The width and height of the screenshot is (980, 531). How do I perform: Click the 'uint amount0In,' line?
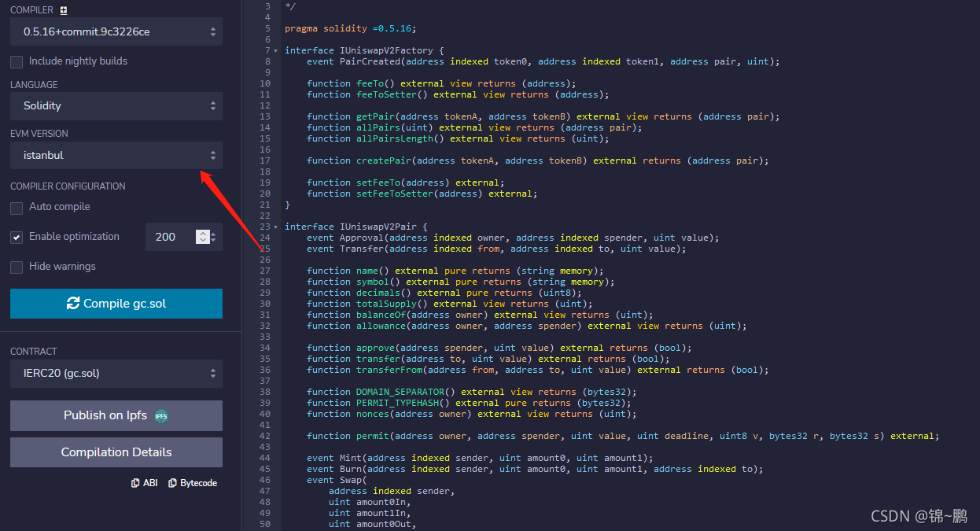click(x=370, y=502)
